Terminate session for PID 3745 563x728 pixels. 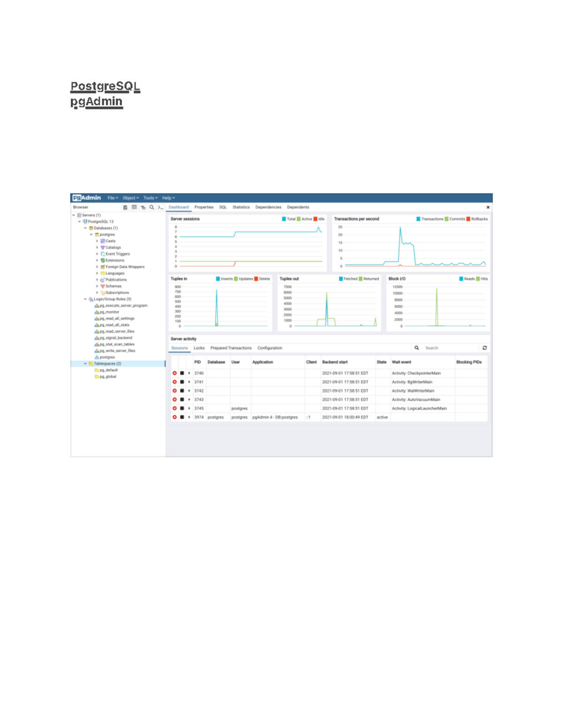[175, 408]
